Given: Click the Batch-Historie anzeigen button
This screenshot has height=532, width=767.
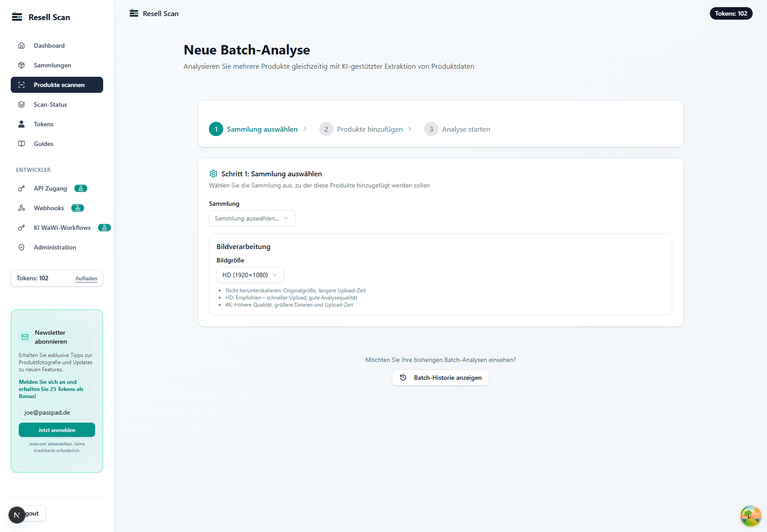Looking at the screenshot, I should point(440,378).
